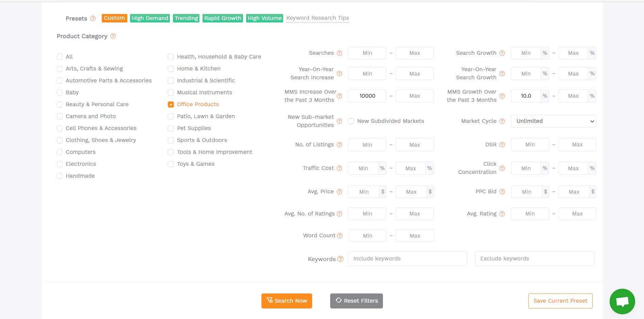
Task: Select the Rapid Growth preset
Action: tap(223, 18)
